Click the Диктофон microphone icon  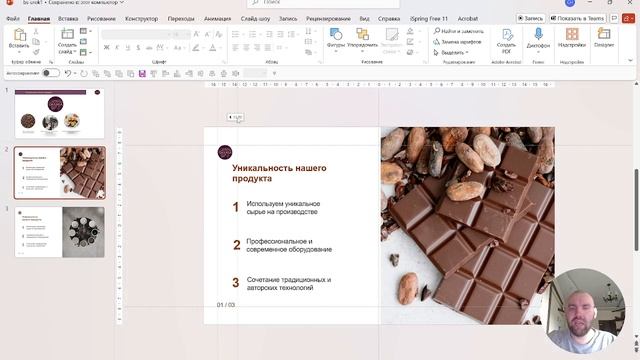point(538,34)
